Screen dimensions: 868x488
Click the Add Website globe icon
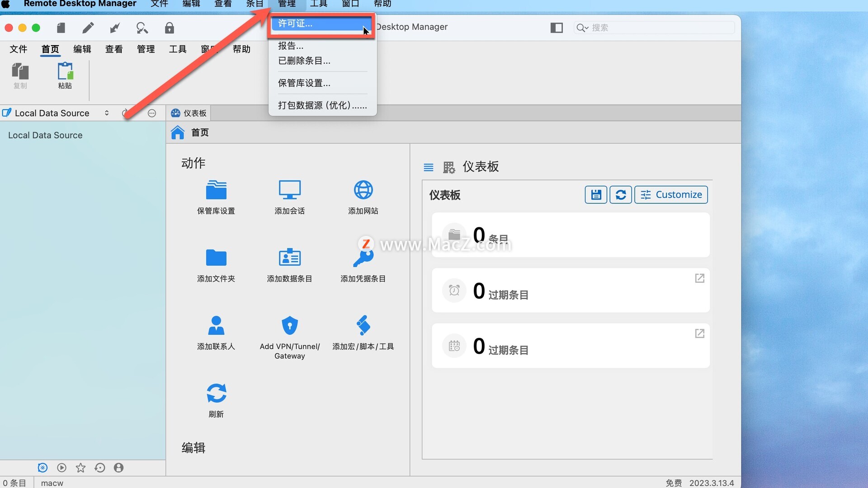click(x=363, y=190)
